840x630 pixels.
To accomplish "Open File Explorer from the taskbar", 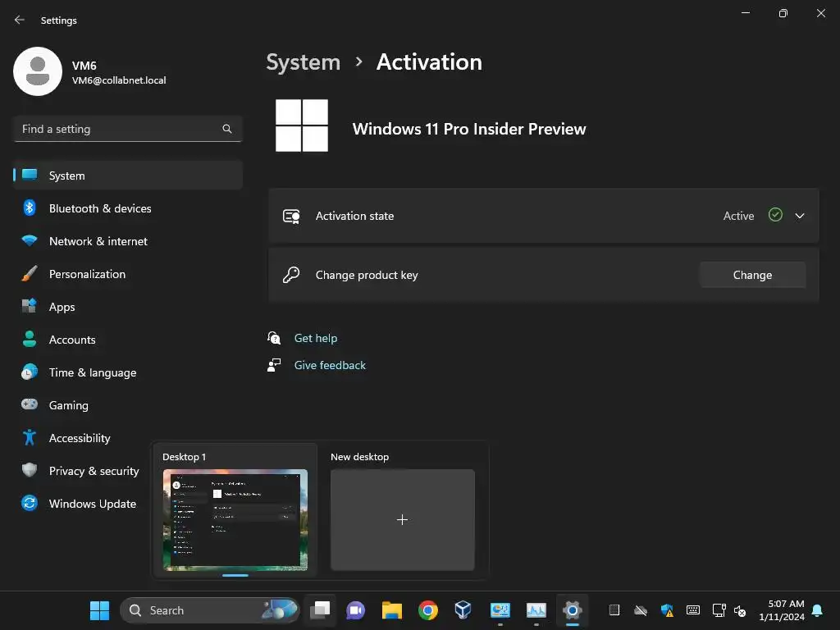I will (391, 610).
